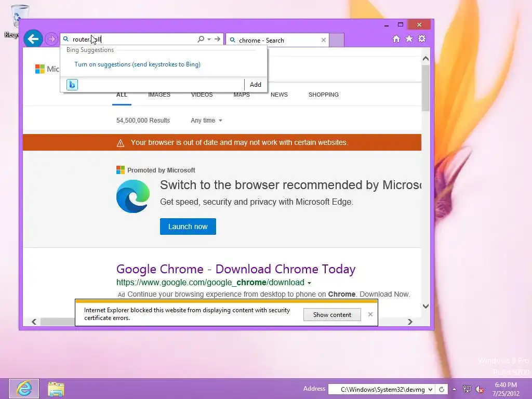
Task: Click the horizontal scrollbar right arrow
Action: (410, 322)
